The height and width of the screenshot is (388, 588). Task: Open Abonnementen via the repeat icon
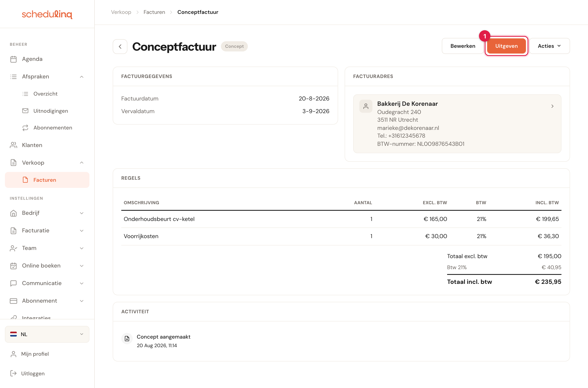(x=25, y=128)
